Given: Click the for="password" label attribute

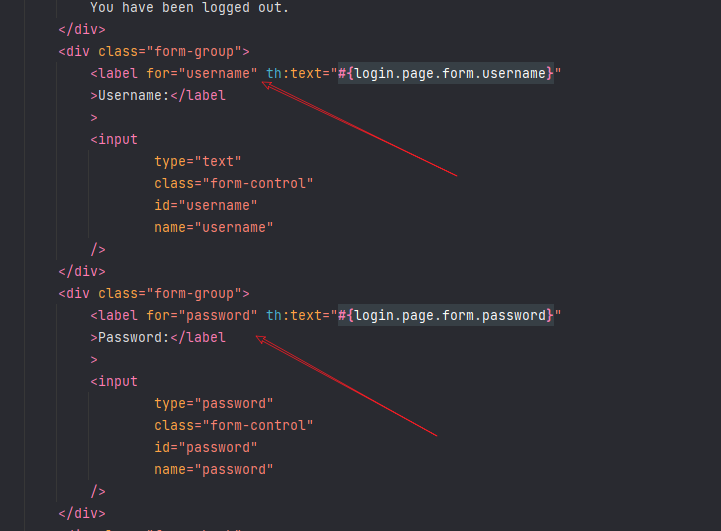Looking at the screenshot, I should [201, 316].
